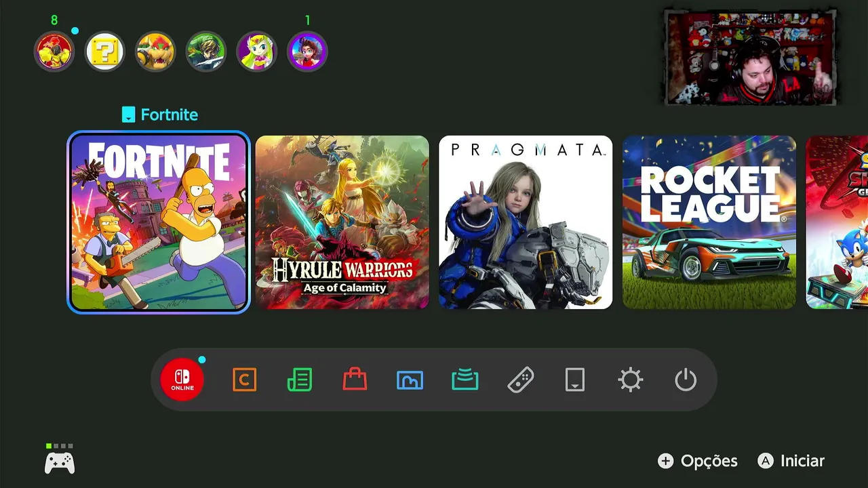Image resolution: width=868 pixels, height=488 pixels.
Task: Select the question block user avatar
Action: (105, 52)
